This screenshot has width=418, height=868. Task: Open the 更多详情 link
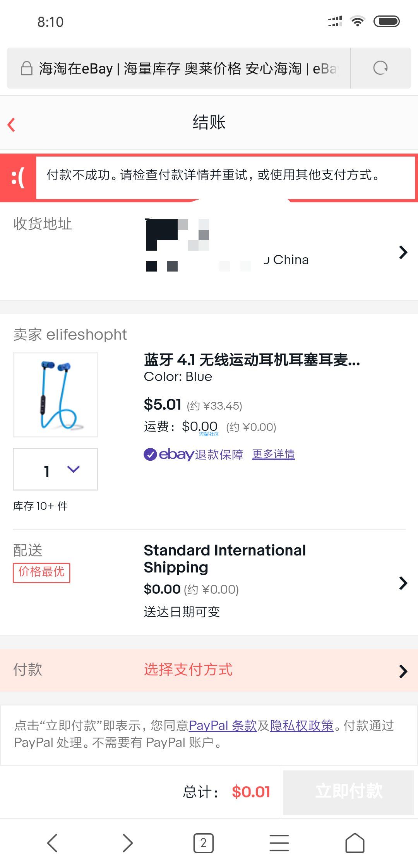tap(274, 454)
